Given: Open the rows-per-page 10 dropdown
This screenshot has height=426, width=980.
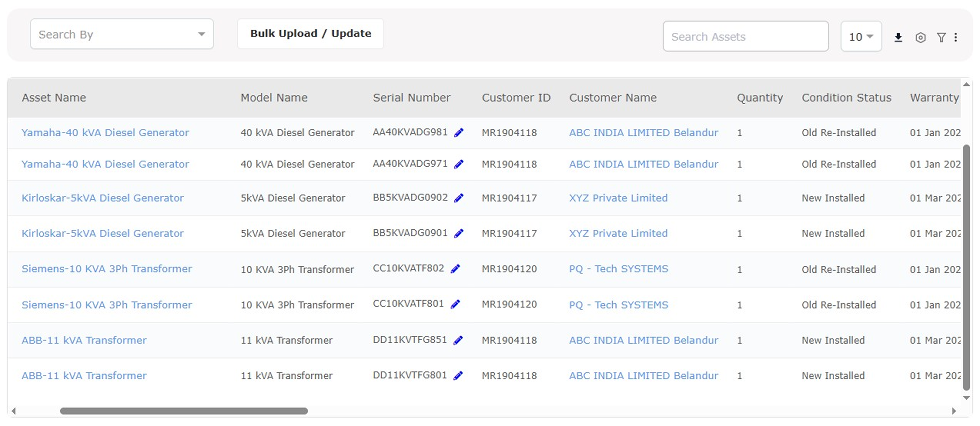Looking at the screenshot, I should [x=861, y=37].
